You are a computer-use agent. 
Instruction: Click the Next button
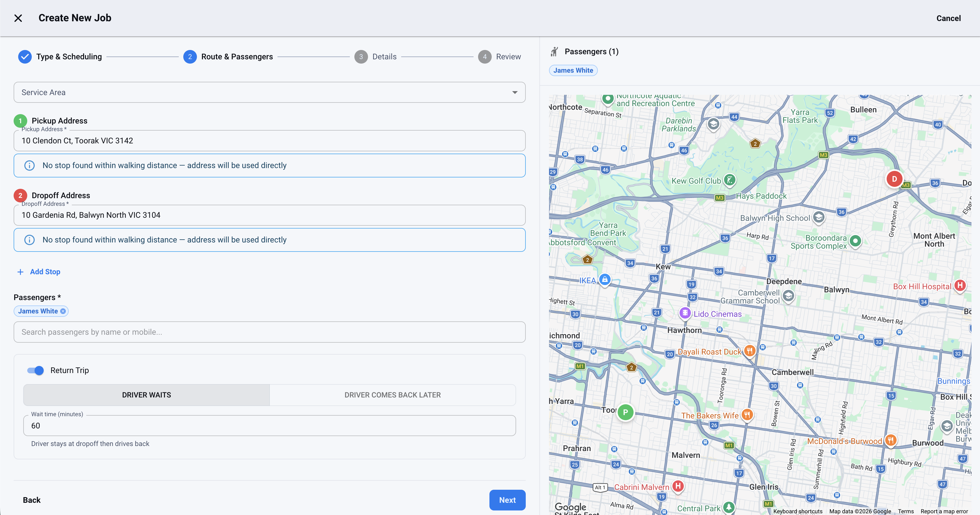coord(507,500)
